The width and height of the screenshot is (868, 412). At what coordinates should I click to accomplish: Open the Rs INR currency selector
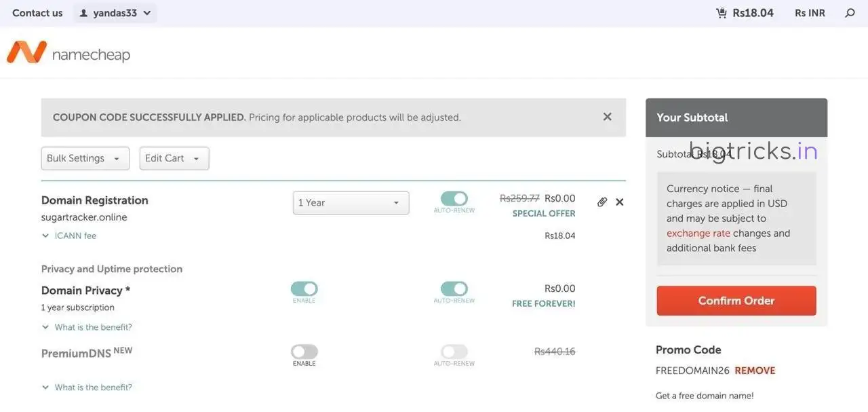pyautogui.click(x=809, y=12)
